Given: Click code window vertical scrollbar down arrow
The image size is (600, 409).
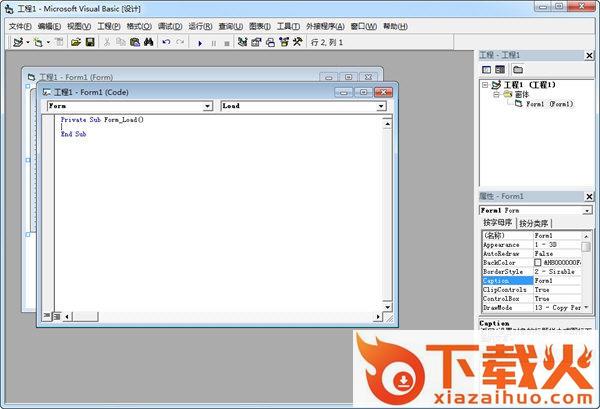Looking at the screenshot, I should [387, 307].
